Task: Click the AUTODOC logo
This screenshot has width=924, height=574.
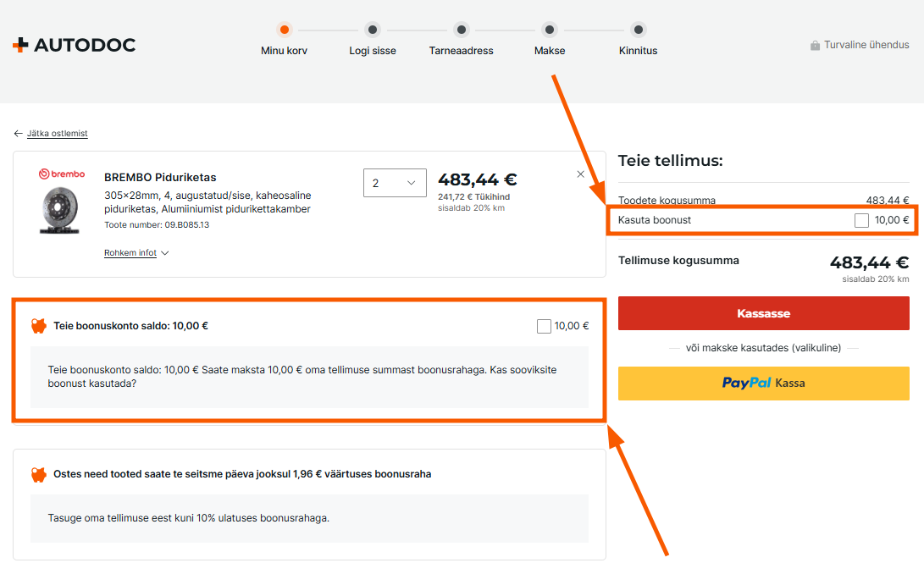Action: tap(74, 45)
